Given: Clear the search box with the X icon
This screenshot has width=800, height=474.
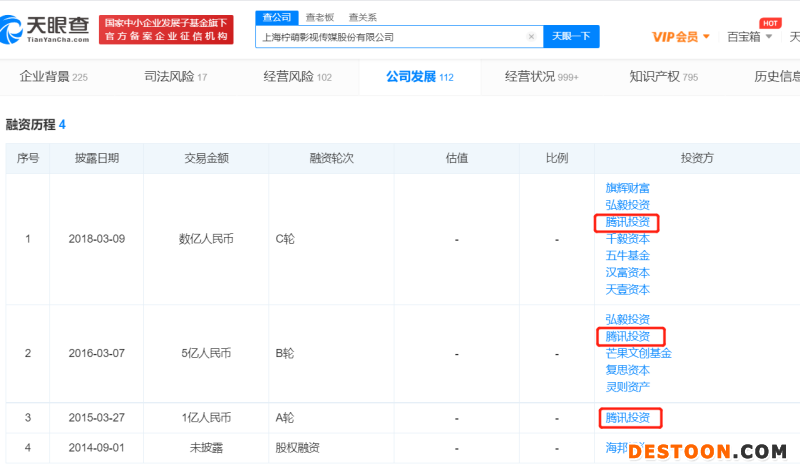Looking at the screenshot, I should tap(531, 37).
